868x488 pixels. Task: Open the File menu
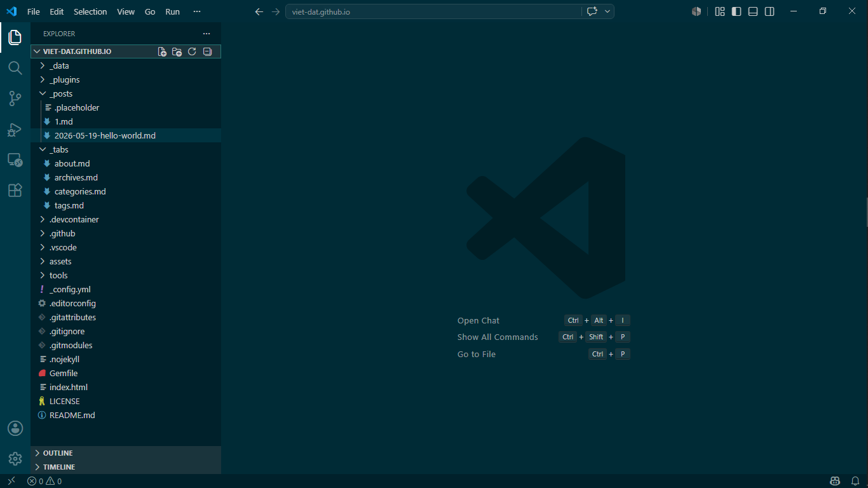pyautogui.click(x=33, y=11)
